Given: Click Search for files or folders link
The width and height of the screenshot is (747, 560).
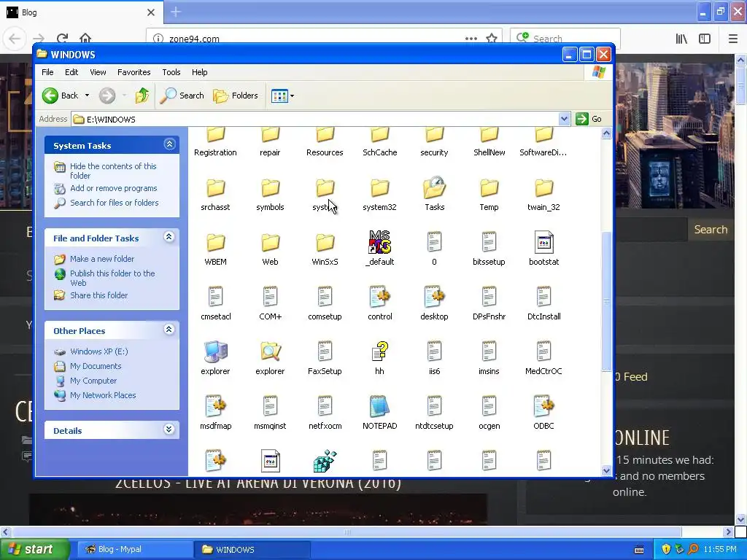Looking at the screenshot, I should pyautogui.click(x=115, y=203).
